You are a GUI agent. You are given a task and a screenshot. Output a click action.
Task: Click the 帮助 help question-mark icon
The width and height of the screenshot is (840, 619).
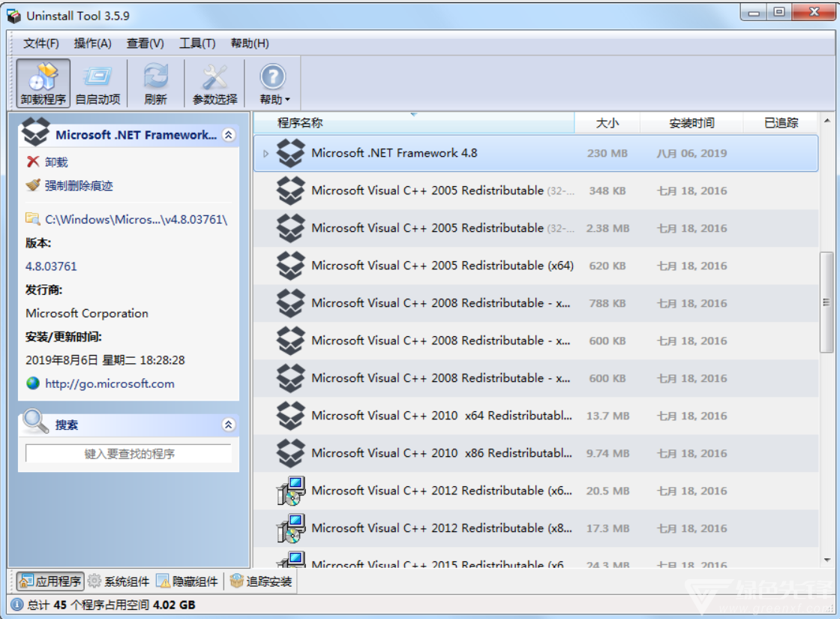click(273, 77)
